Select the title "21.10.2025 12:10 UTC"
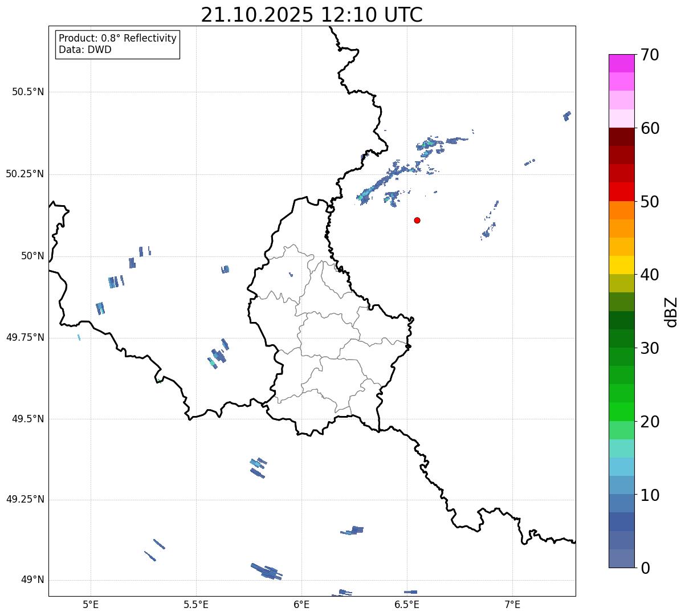This screenshot has width=685, height=616. coord(312,15)
